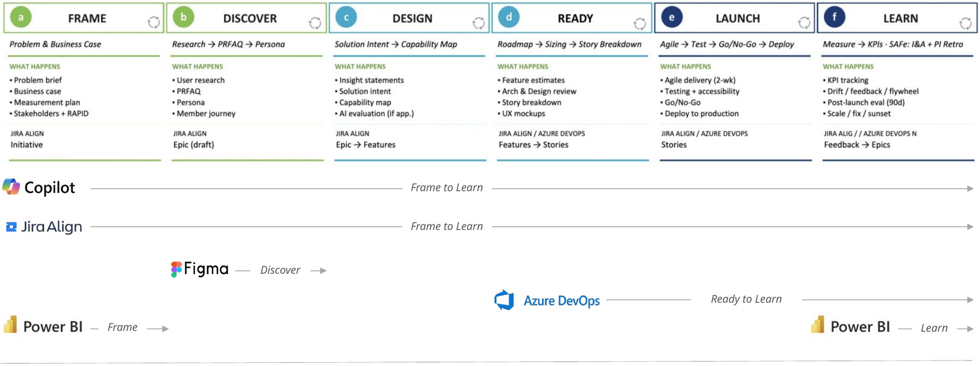Select the DISCOVER stage heading
This screenshot has height=366, width=980.
pyautogui.click(x=250, y=18)
